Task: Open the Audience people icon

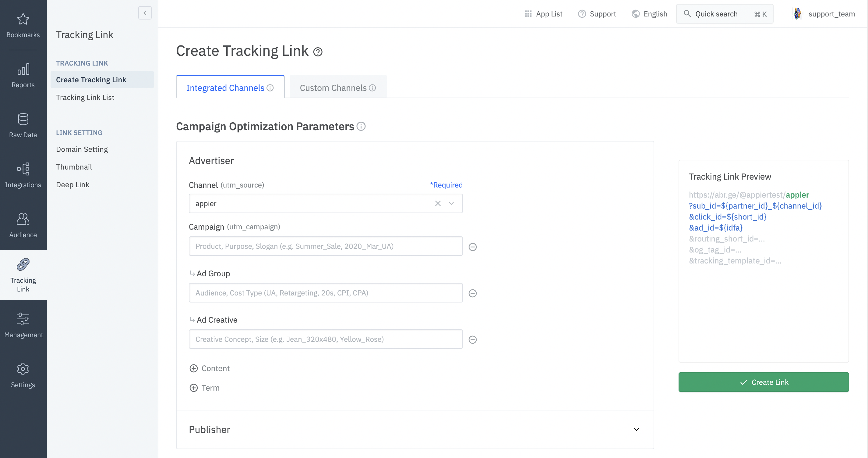Action: pos(23,219)
